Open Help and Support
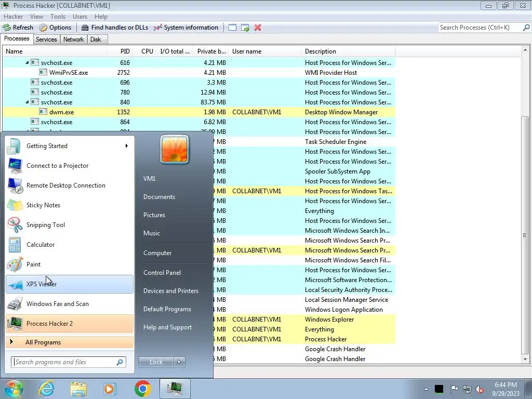Screen dimensions: 532x399 [x=168, y=327]
